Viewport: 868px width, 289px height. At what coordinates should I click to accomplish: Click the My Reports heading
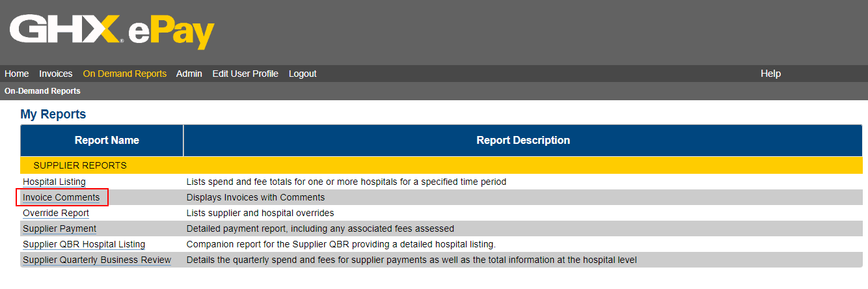[x=53, y=114]
